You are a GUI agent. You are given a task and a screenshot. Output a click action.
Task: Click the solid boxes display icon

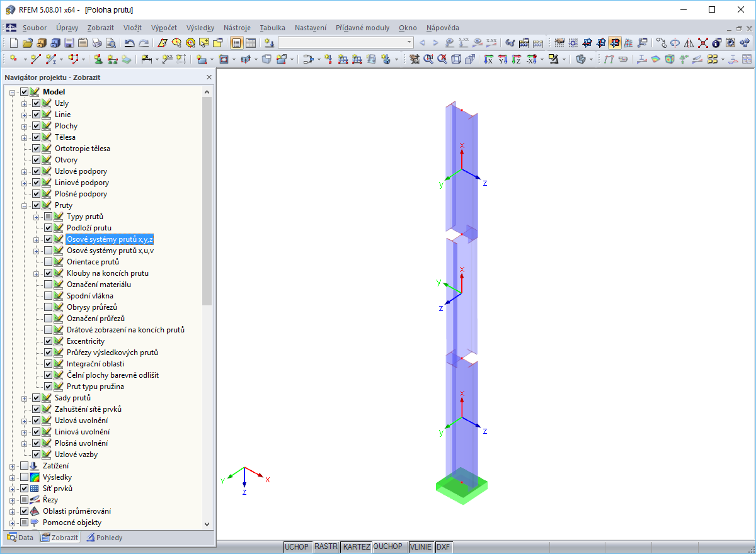coord(470,59)
